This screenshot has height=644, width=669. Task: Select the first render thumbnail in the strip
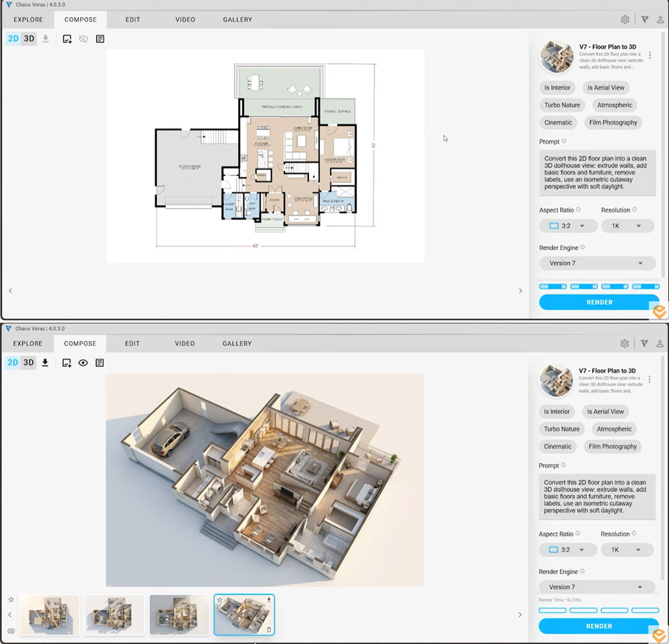(50, 615)
